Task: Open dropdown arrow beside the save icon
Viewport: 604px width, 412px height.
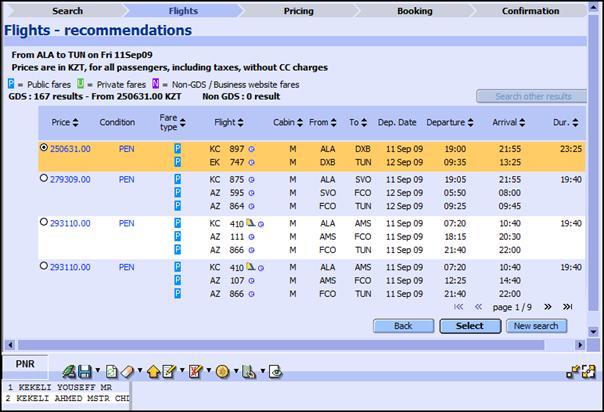Action: [99, 372]
